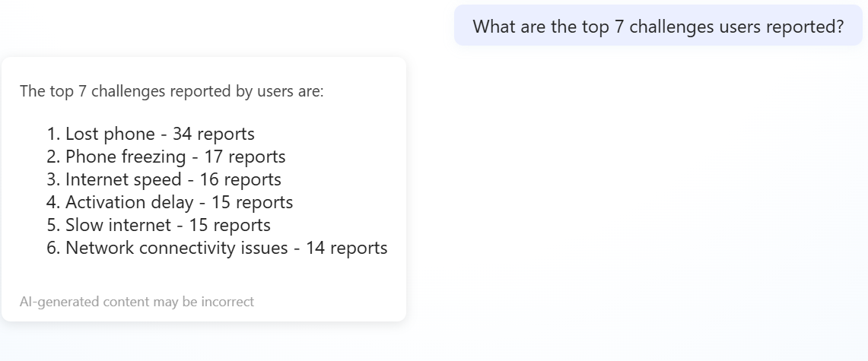Viewport: 868px width, 361px height.
Task: Click the '14 reports' count
Action: tap(346, 248)
